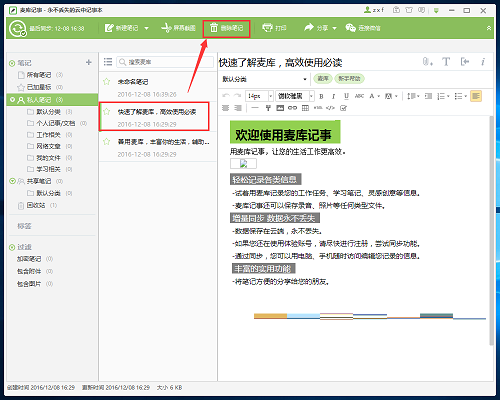Viewport: 500px width, 400px height.
Task: Click the WeChat connect button
Action: pos(363,28)
